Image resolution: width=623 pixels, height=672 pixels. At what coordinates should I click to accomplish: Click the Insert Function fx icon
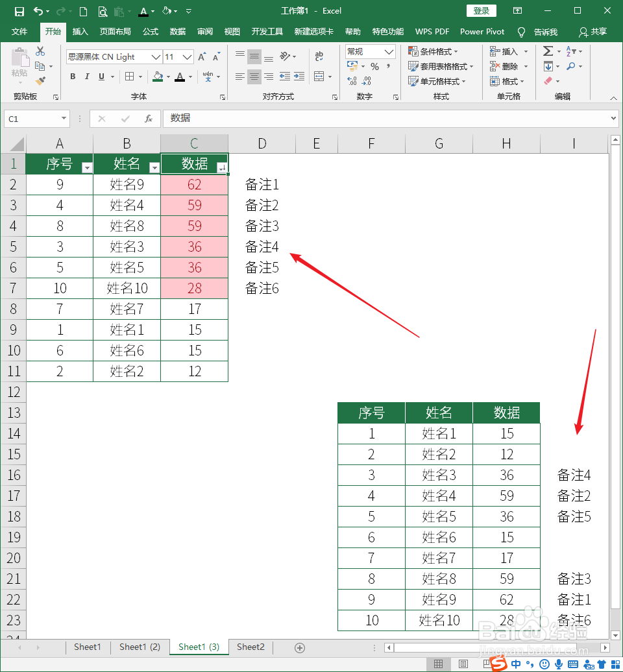point(149,119)
